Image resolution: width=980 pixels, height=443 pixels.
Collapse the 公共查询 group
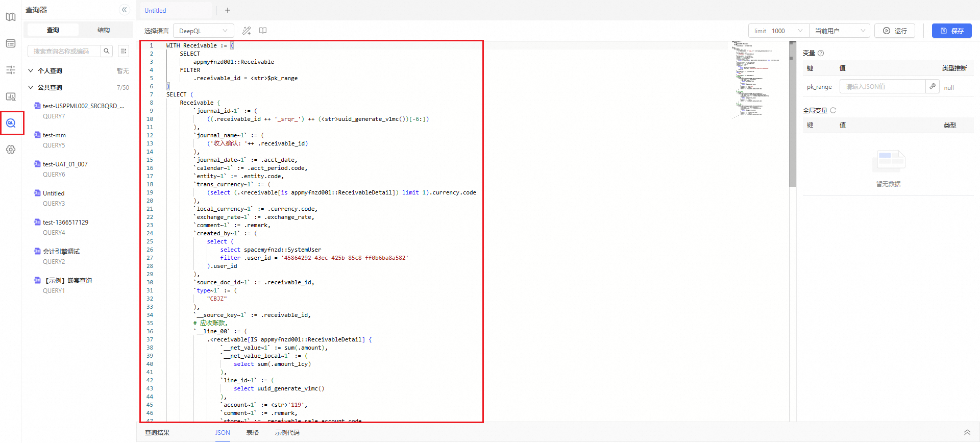pos(31,87)
